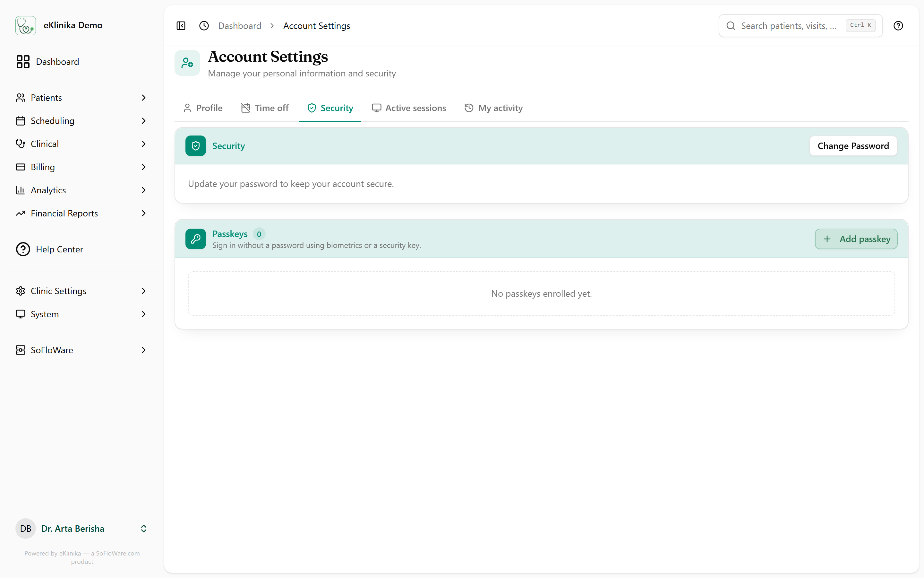The width and height of the screenshot is (924, 578).
Task: Focus the Search patients, visits field
Action: pyautogui.click(x=800, y=26)
